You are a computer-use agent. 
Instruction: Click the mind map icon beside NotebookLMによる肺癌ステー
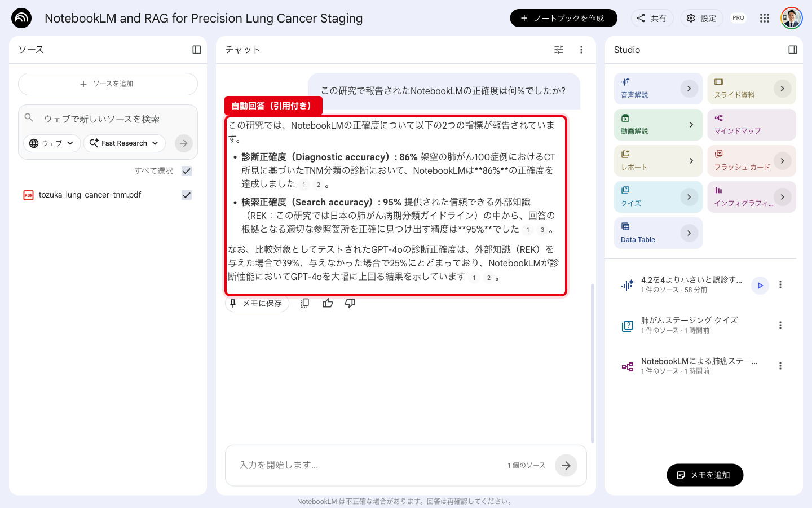pos(628,367)
